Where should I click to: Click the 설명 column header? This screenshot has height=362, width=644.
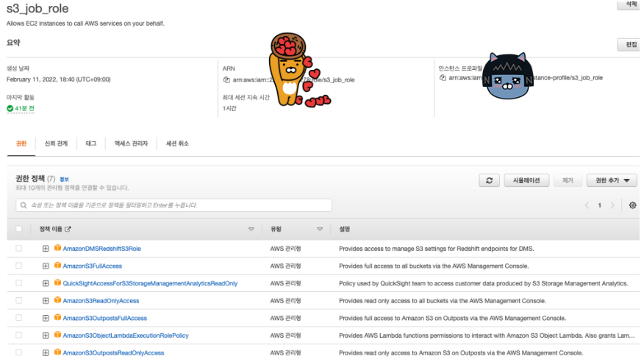click(x=344, y=229)
